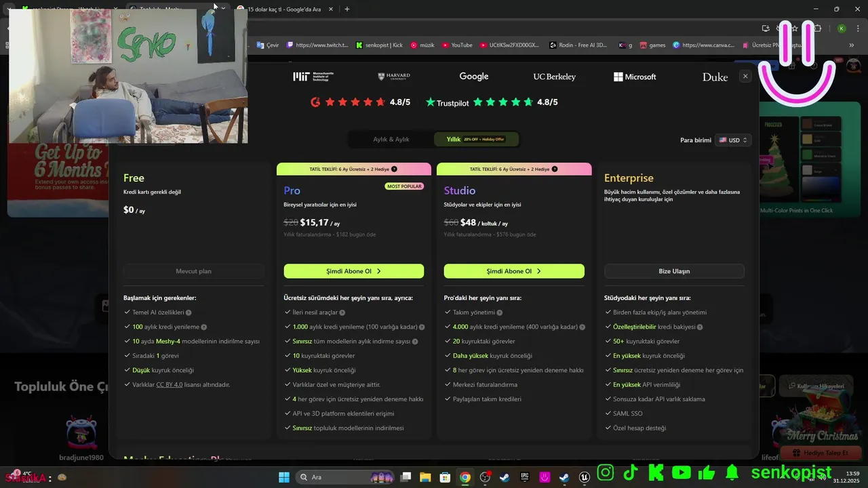Image resolution: width=868 pixels, height=488 pixels.
Task: Open the CC BY 4.0 license link
Action: [x=170, y=385]
